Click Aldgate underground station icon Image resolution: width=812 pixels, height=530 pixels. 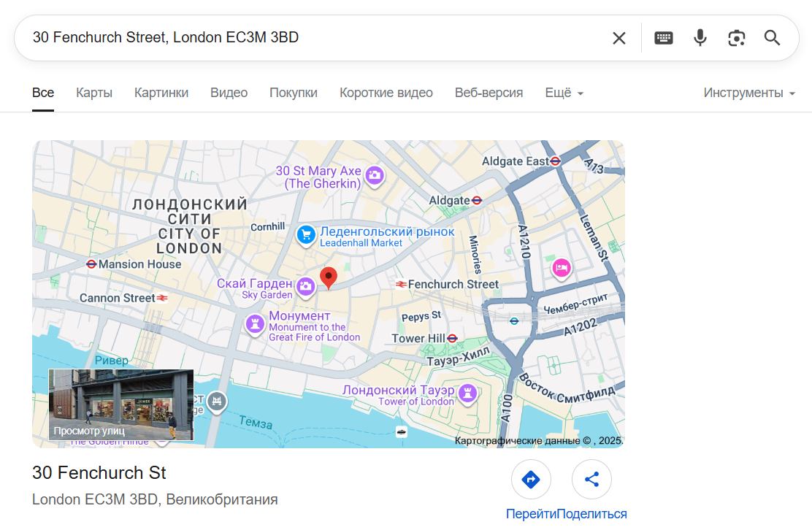point(477,200)
